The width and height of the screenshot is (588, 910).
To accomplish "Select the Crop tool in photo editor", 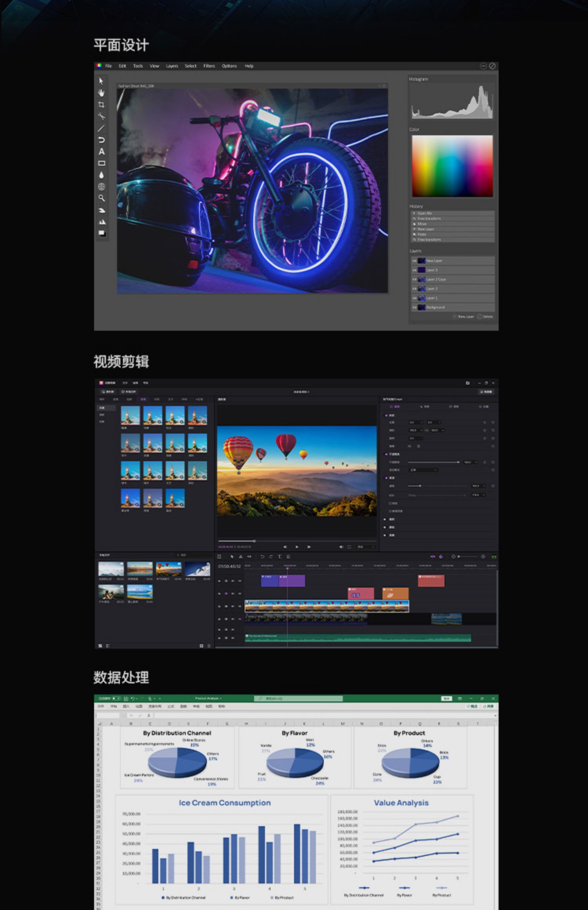I will (x=101, y=105).
